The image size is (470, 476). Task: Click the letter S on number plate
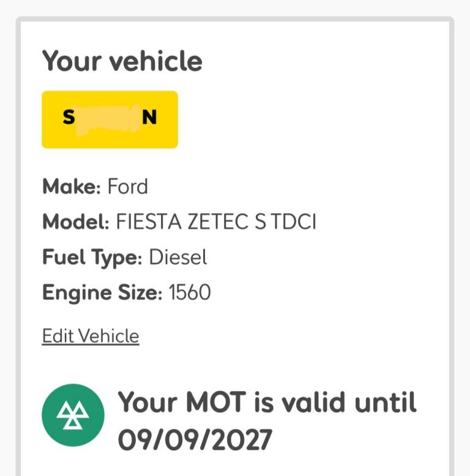69,117
